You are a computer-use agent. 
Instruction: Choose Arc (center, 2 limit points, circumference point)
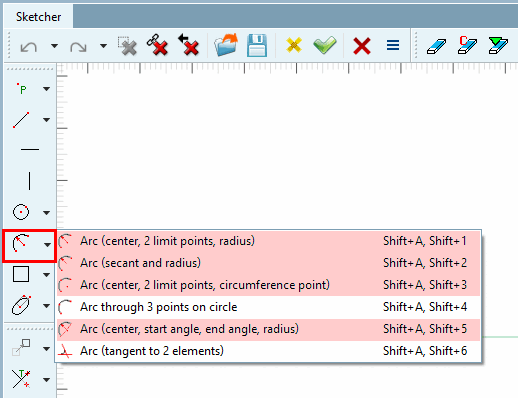pyautogui.click(x=268, y=285)
